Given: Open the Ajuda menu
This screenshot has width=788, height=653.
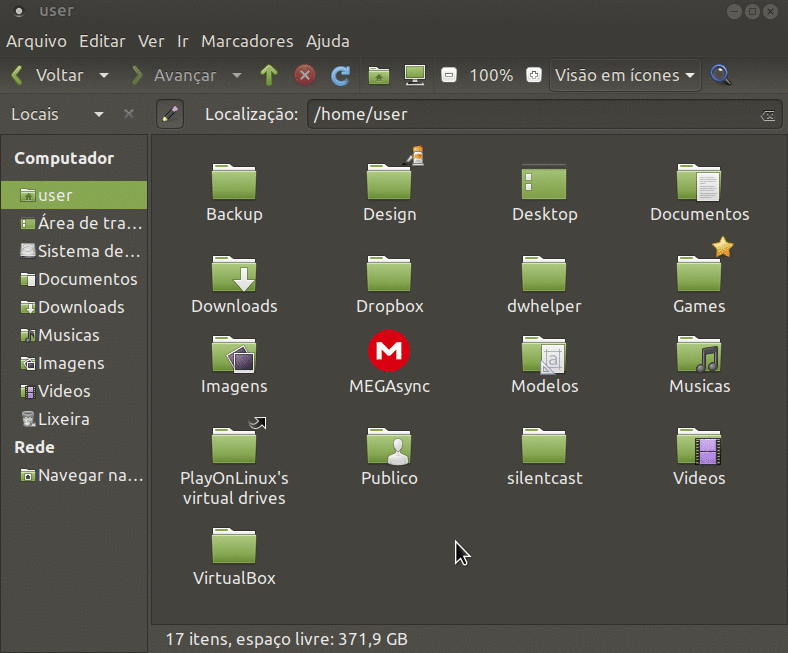Looking at the screenshot, I should (328, 41).
